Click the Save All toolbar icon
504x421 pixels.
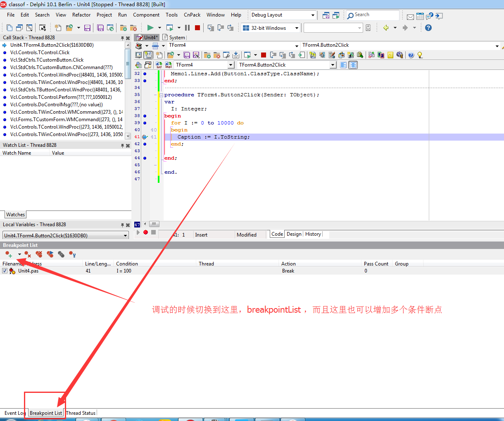coord(100,28)
